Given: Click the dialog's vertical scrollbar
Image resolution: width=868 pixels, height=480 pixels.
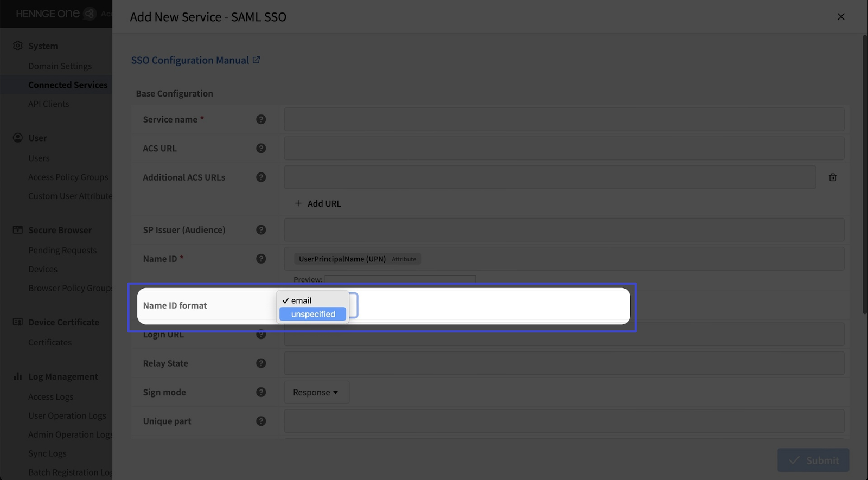Looking at the screenshot, I should click(864, 174).
